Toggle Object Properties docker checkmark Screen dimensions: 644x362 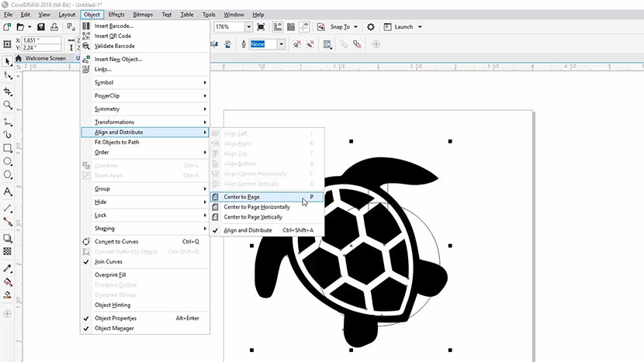[115, 318]
